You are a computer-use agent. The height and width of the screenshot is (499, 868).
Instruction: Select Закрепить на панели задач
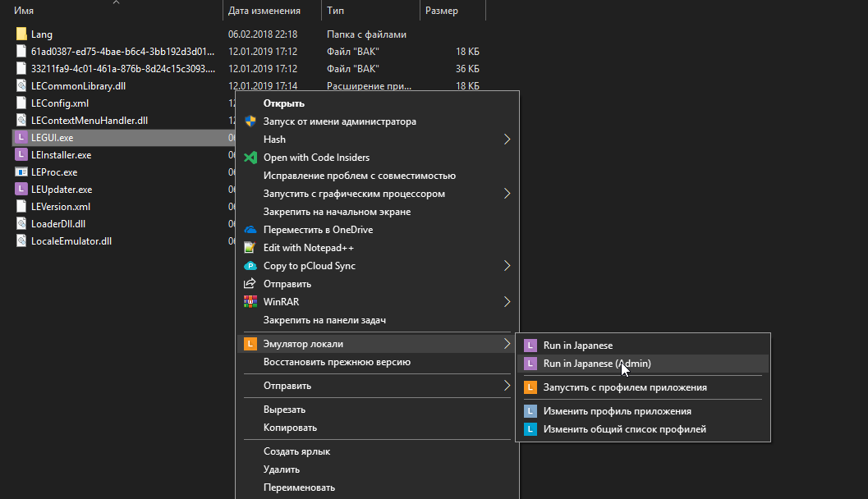coord(325,320)
